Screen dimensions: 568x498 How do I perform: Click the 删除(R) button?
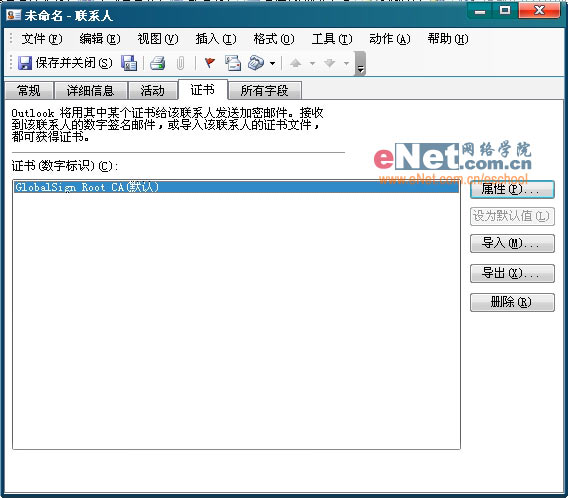pyautogui.click(x=512, y=302)
